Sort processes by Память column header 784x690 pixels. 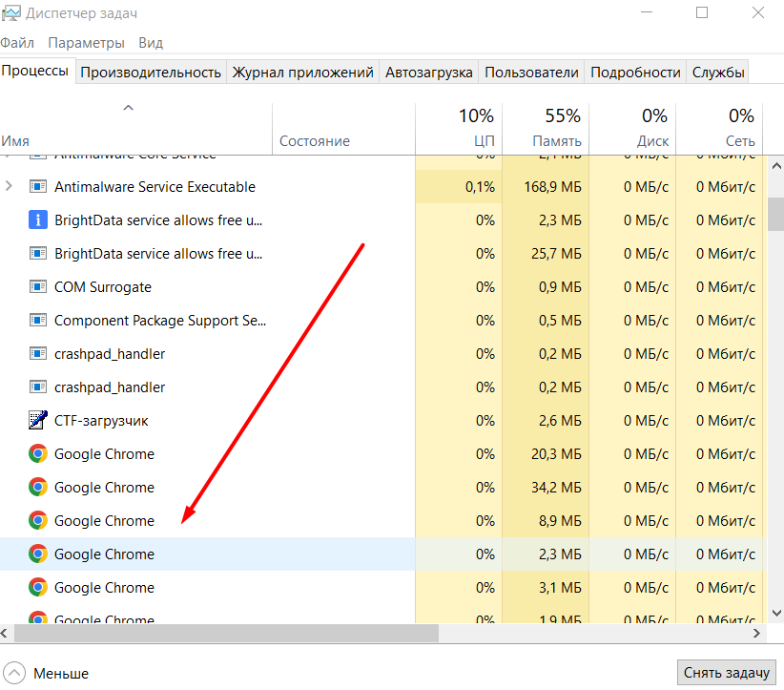click(x=546, y=129)
